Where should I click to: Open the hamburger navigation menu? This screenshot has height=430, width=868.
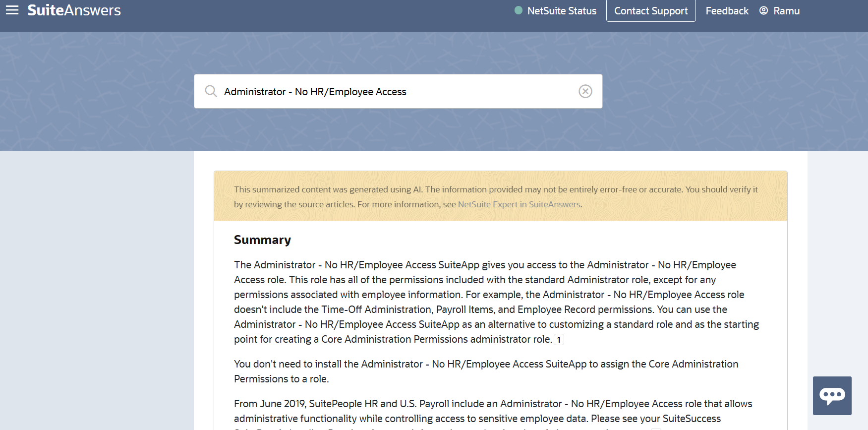click(x=12, y=10)
